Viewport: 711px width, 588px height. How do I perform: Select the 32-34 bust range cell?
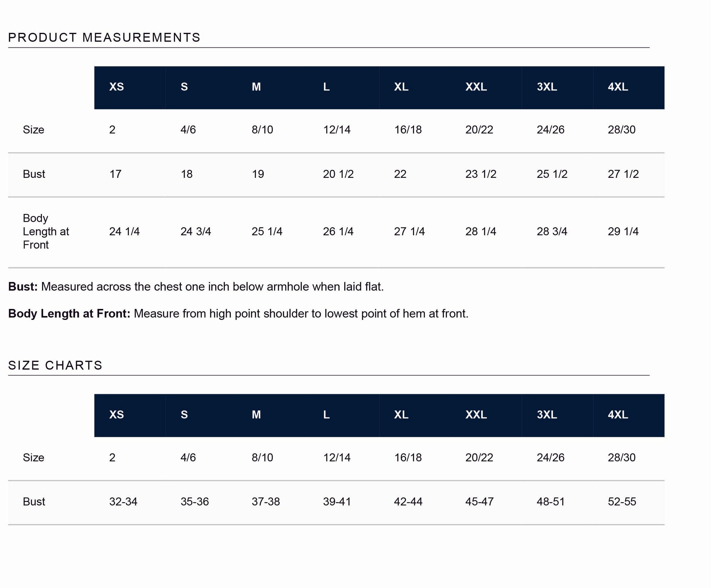[x=123, y=502]
